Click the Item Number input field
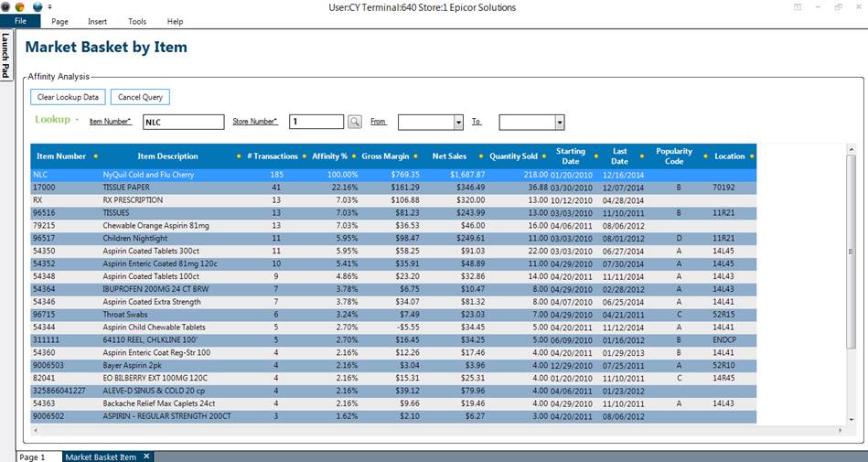Image resolution: width=868 pixels, height=462 pixels. point(183,122)
